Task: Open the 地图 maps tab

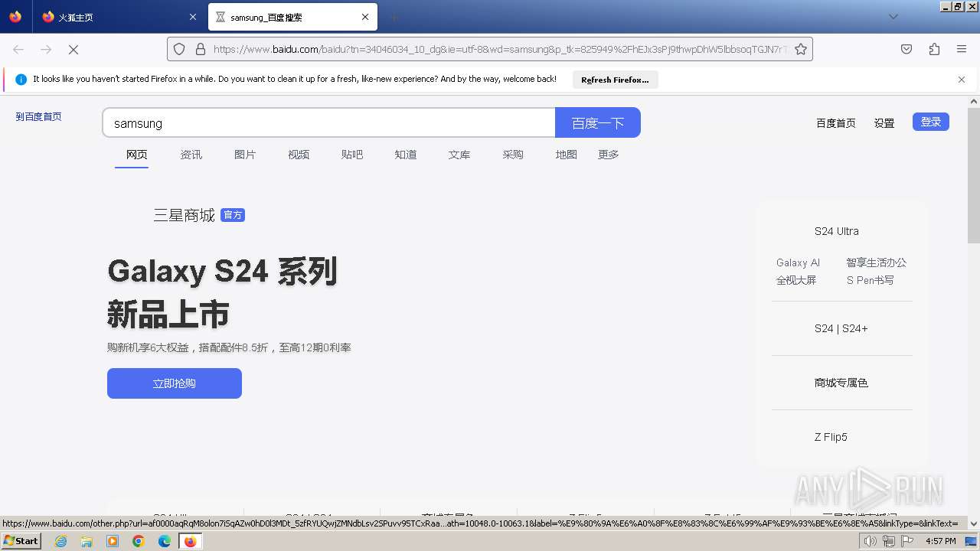Action: click(x=567, y=155)
